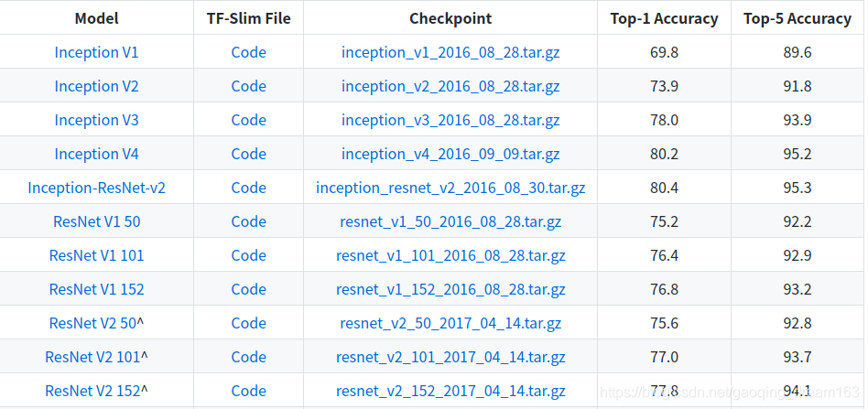Click the Code link for ResNet V1 152
Screen dimensions: 868x409
tap(248, 289)
